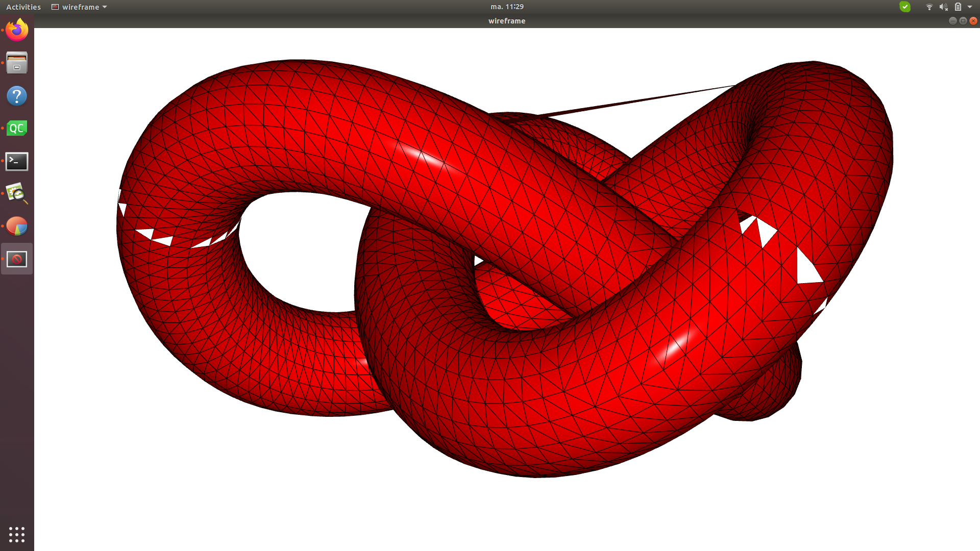Open the clock and calendar panel
980x551 pixels.
(506, 7)
